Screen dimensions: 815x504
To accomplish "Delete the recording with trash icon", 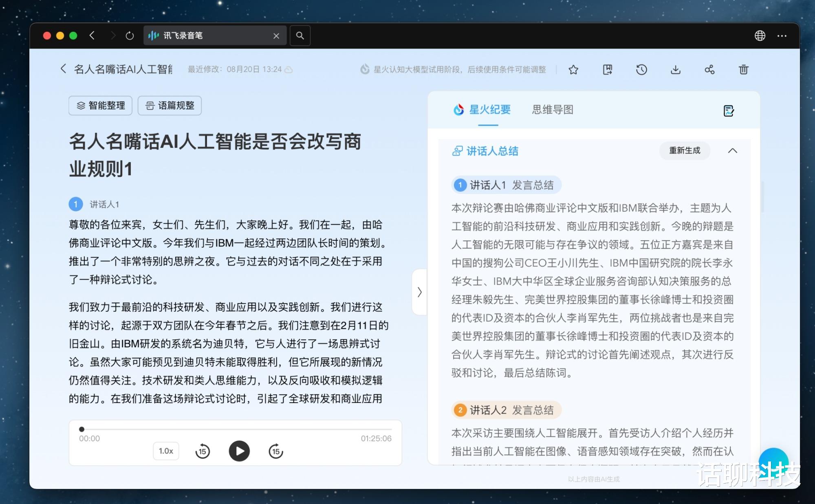I will tap(744, 70).
